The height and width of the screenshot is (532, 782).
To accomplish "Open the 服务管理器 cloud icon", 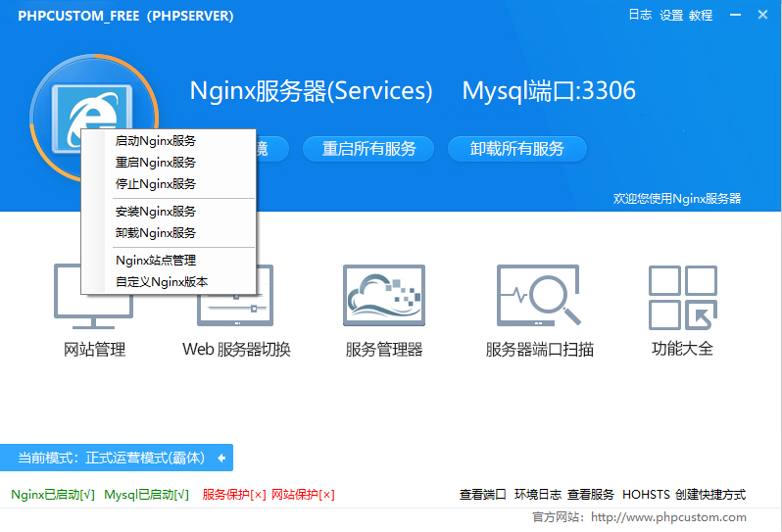I will [384, 296].
